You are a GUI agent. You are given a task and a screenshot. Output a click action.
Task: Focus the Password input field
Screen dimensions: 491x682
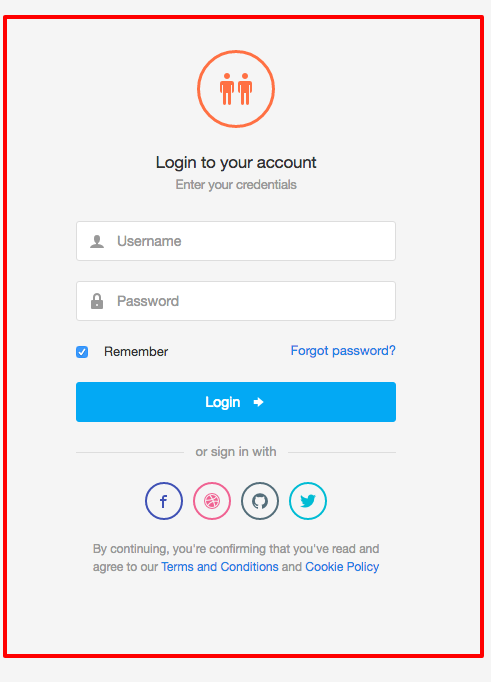tap(236, 301)
